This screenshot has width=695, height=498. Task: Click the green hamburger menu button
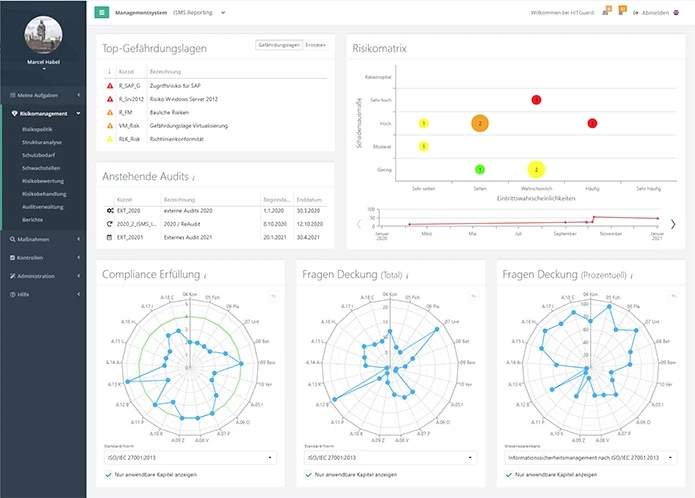(102, 13)
